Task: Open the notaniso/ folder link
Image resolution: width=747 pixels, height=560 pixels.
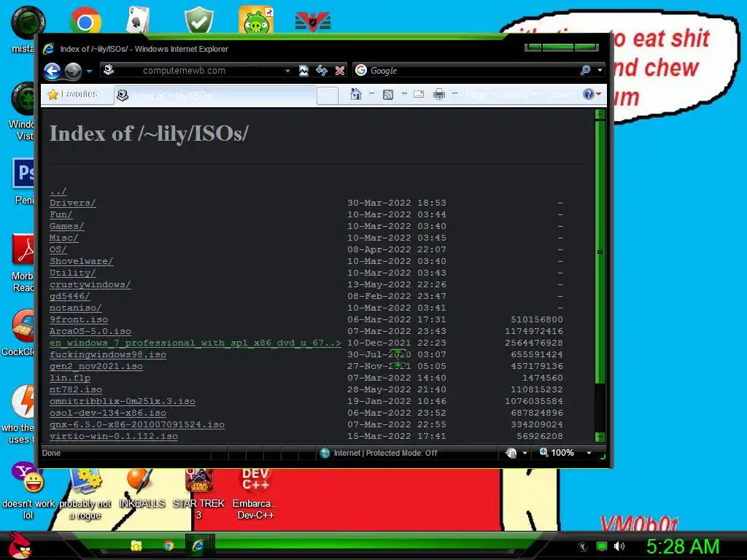Action: click(x=76, y=308)
